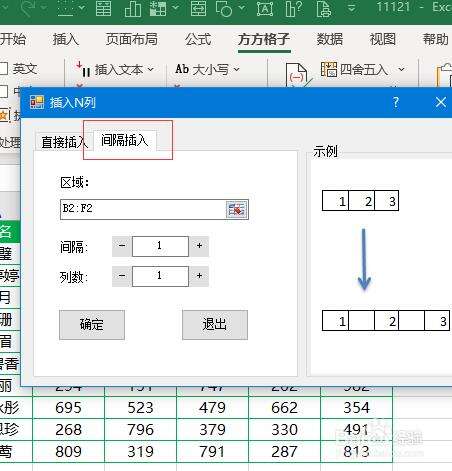Expand the 大小写 dropdown arrow

236,69
